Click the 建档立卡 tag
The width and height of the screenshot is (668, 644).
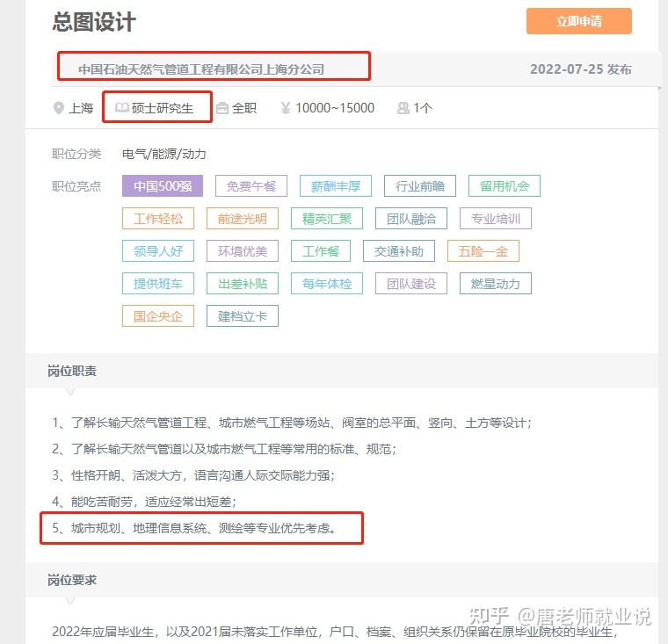click(x=243, y=315)
